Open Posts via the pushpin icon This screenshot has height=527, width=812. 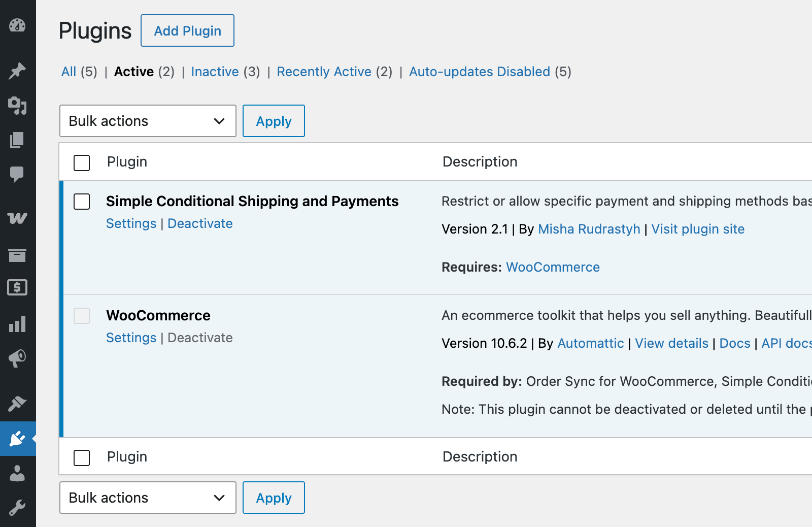17,71
